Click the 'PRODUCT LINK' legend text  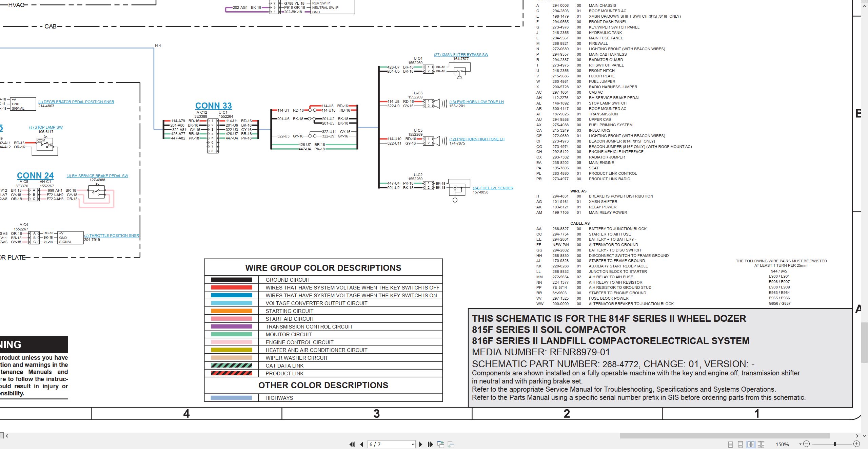click(284, 373)
